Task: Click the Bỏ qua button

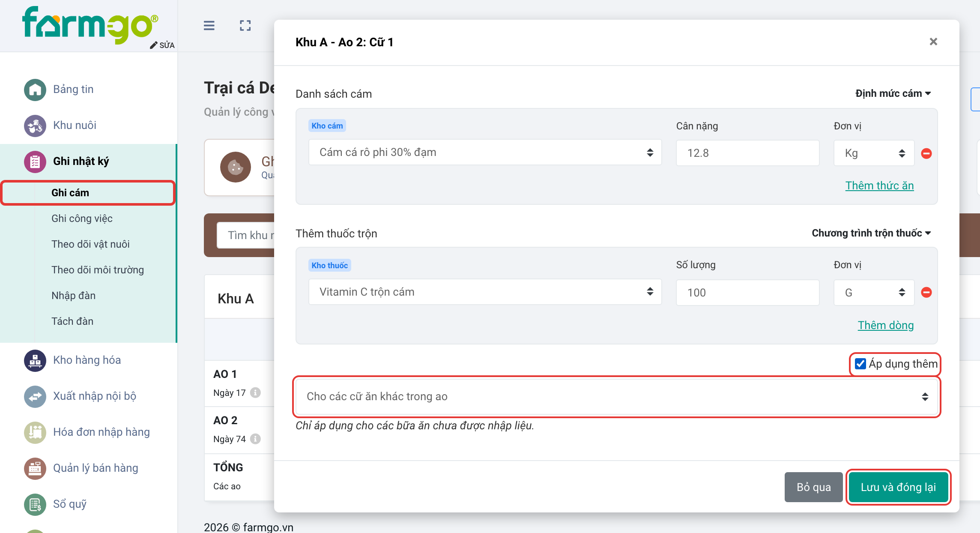Action: point(813,487)
